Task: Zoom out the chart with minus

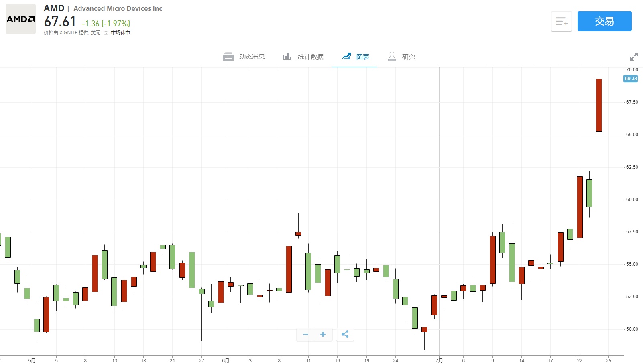Action: (x=305, y=334)
